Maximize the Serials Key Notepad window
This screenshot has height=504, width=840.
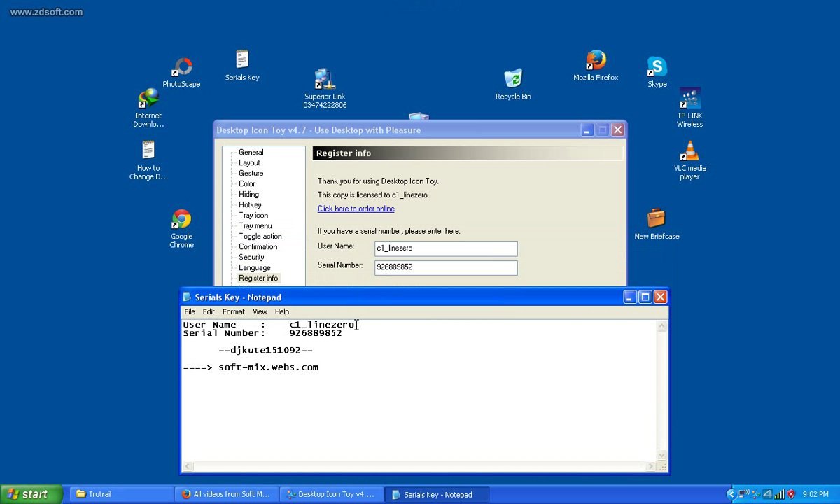tap(645, 297)
